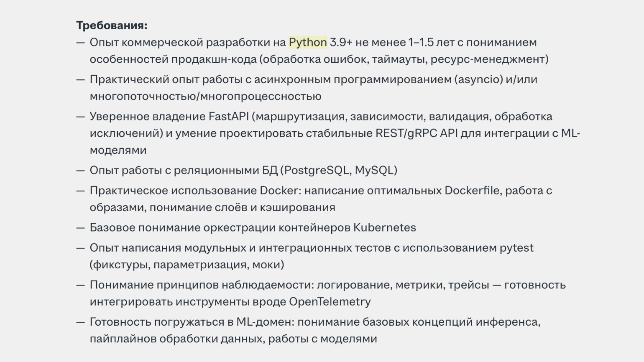This screenshot has width=644, height=362.
Task: Click the phrase фикстуры, параметризация, моки
Action: pyautogui.click(x=187, y=265)
